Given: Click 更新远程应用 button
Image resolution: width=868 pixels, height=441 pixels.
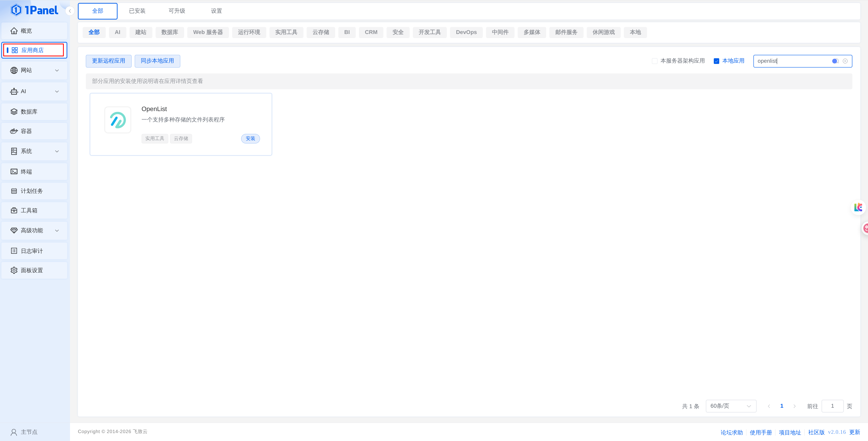Looking at the screenshot, I should pos(108,61).
